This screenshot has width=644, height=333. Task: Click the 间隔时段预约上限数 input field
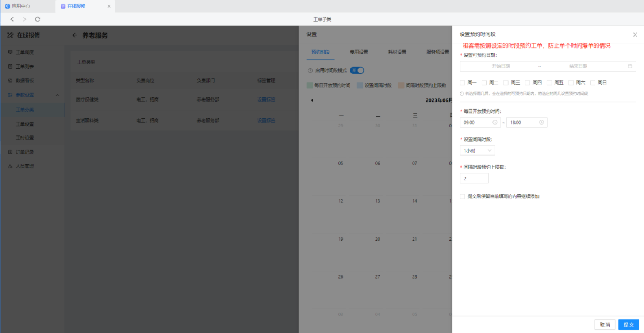[474, 178]
